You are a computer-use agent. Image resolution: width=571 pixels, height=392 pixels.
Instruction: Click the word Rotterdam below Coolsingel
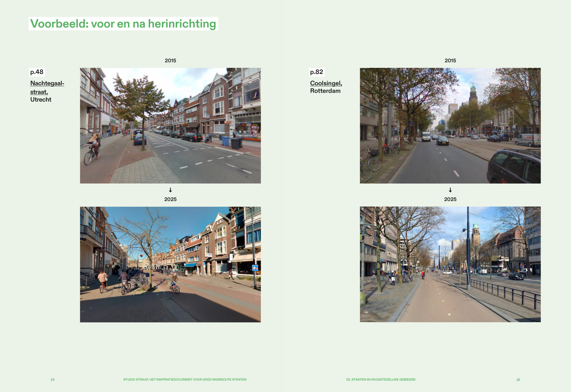point(325,91)
